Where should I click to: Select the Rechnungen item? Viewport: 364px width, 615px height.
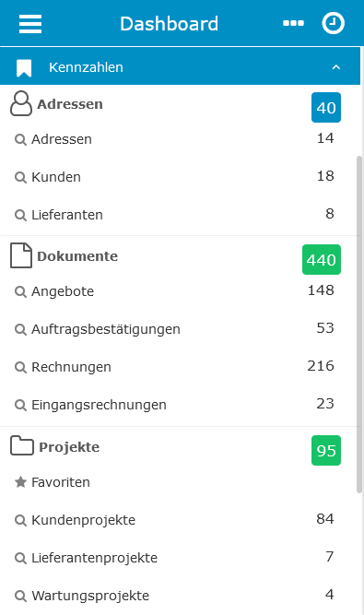tap(174, 367)
